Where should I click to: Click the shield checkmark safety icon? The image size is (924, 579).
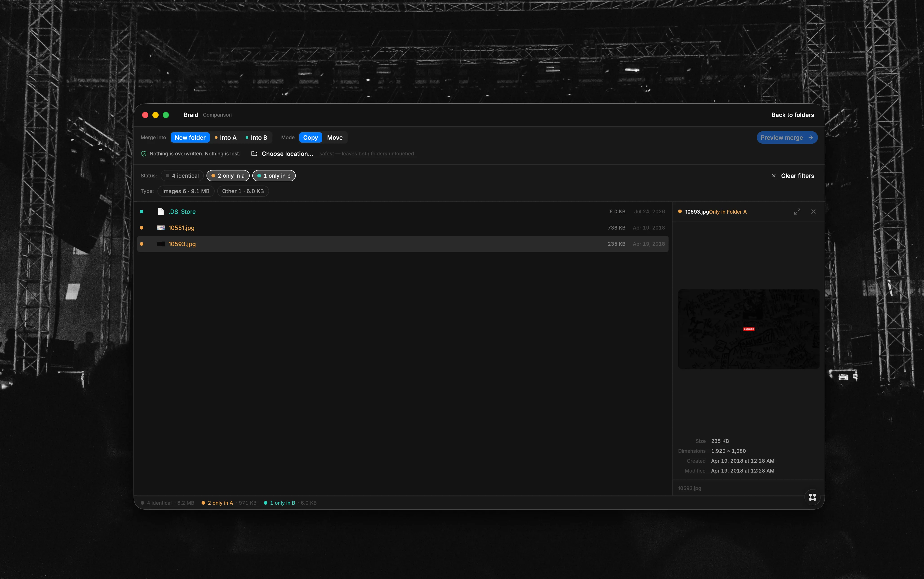(x=144, y=154)
